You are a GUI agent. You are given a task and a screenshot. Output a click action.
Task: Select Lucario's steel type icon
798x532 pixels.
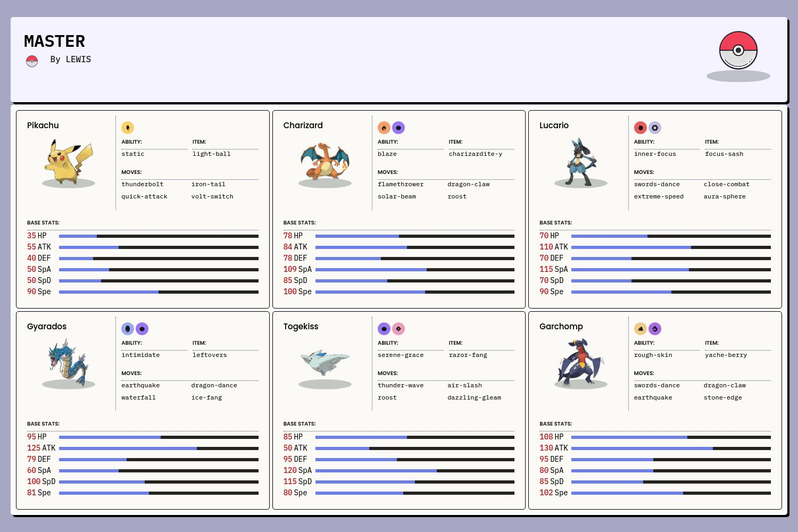coord(655,128)
